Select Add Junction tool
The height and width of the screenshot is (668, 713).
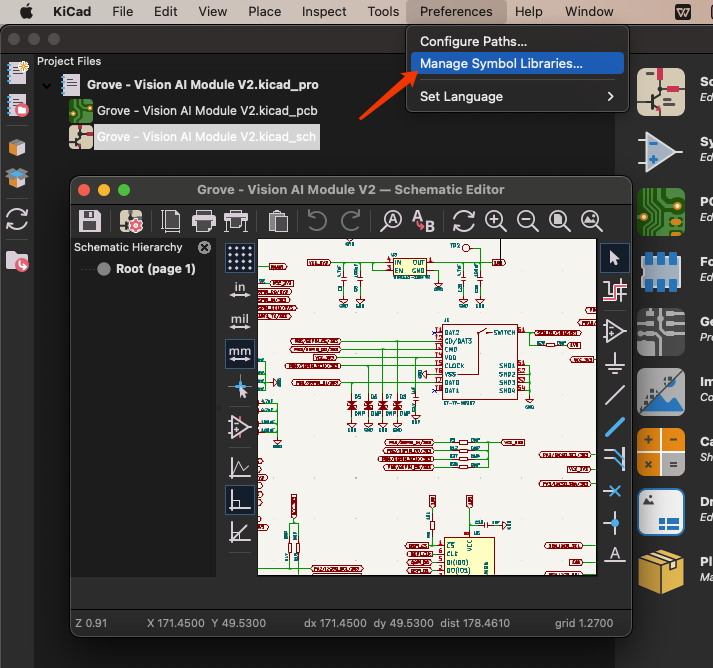615,523
